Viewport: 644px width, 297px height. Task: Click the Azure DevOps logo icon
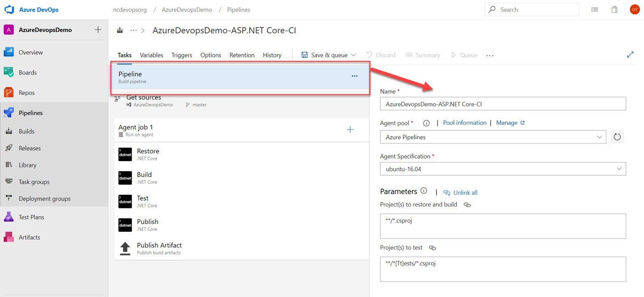tap(9, 9)
